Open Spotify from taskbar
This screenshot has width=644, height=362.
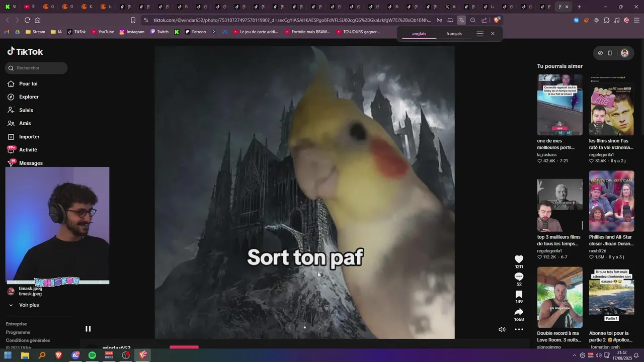click(x=92, y=355)
